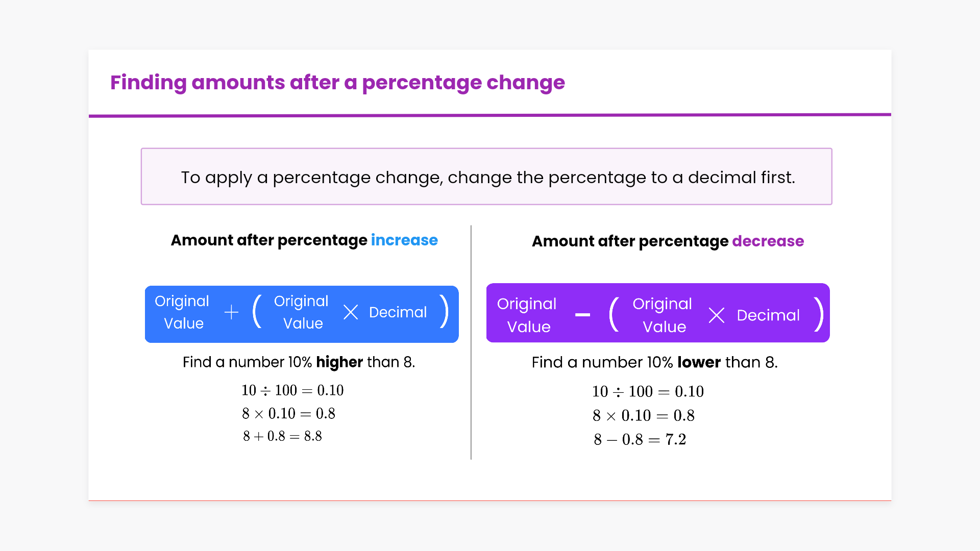Click the slide title about percentage change
Viewport: 980px width, 551px height.
[337, 83]
